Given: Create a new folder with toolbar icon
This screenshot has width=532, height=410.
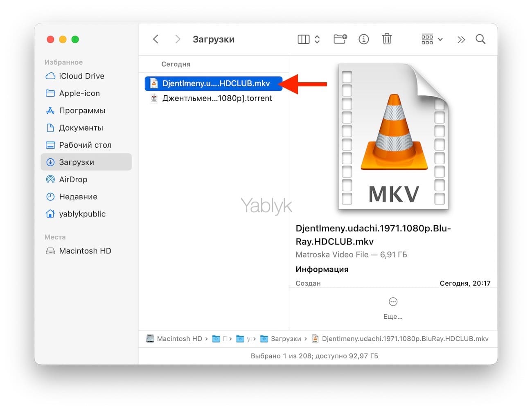Looking at the screenshot, I should point(340,39).
